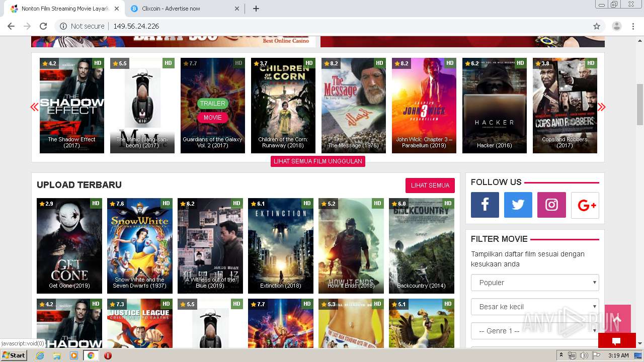
Task: Close the Clixcoin tab
Action: [x=237, y=9]
